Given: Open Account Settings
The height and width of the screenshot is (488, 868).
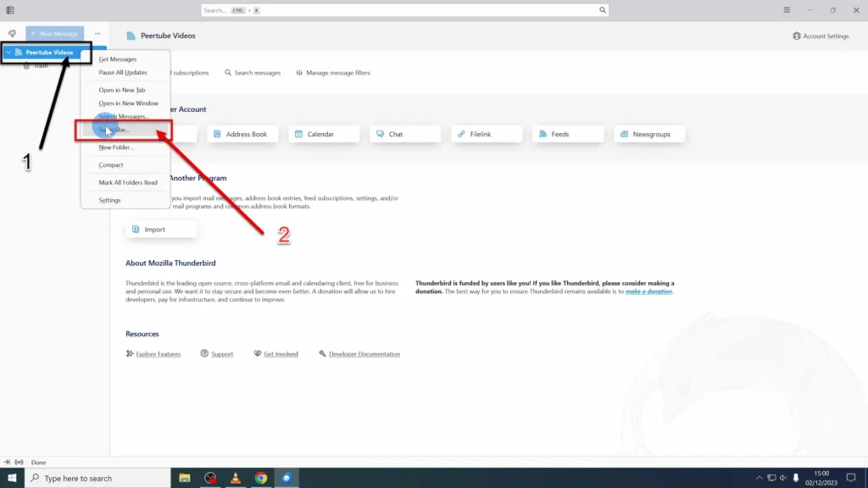Looking at the screenshot, I should (821, 36).
